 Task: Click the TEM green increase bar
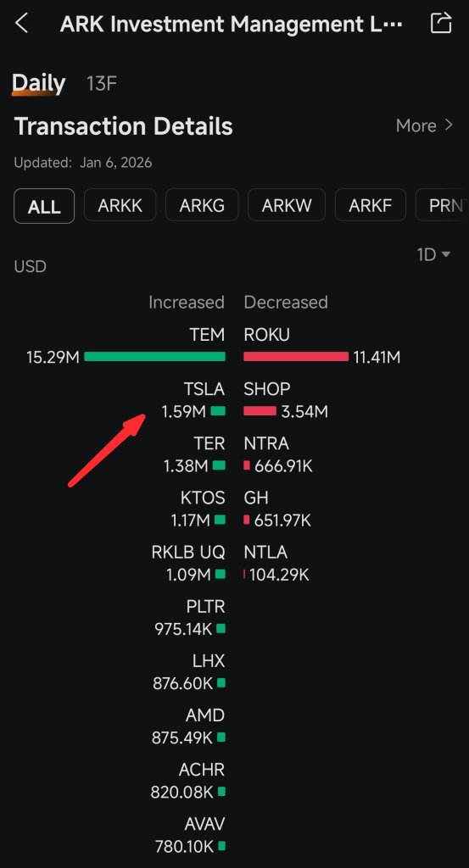[154, 357]
